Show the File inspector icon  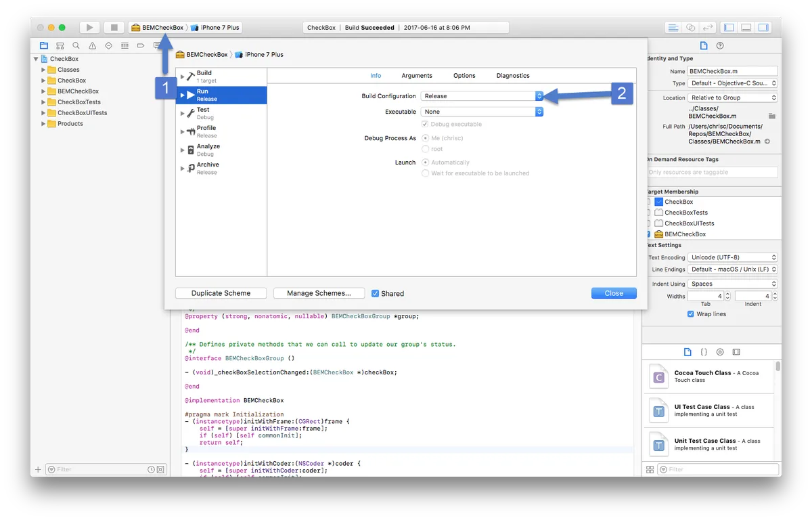704,46
